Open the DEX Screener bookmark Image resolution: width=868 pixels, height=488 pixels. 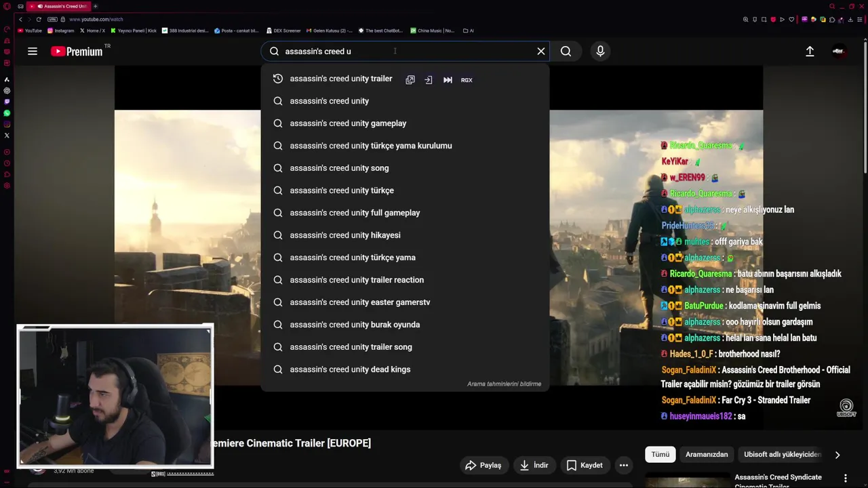pos(283,30)
